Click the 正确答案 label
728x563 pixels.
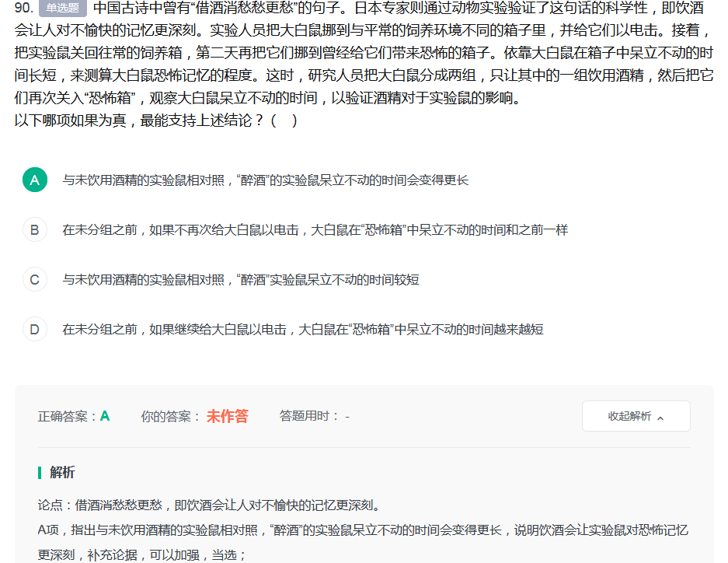[68, 416]
